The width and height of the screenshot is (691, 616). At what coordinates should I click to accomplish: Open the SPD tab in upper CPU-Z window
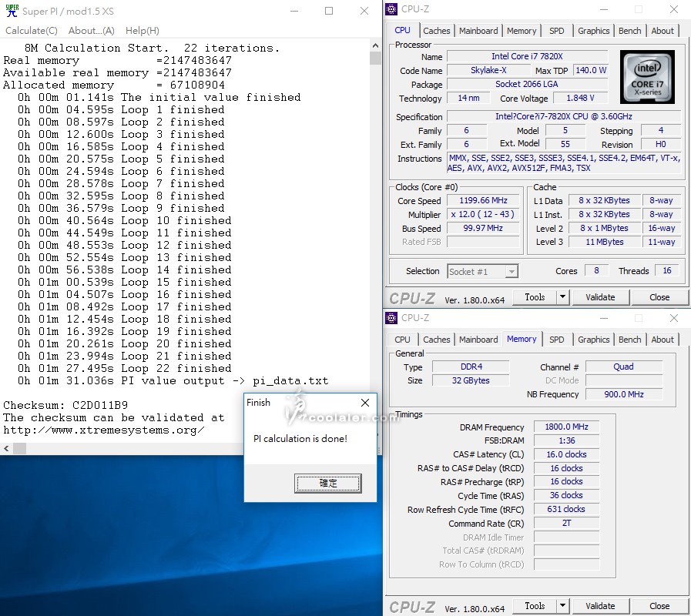point(557,30)
